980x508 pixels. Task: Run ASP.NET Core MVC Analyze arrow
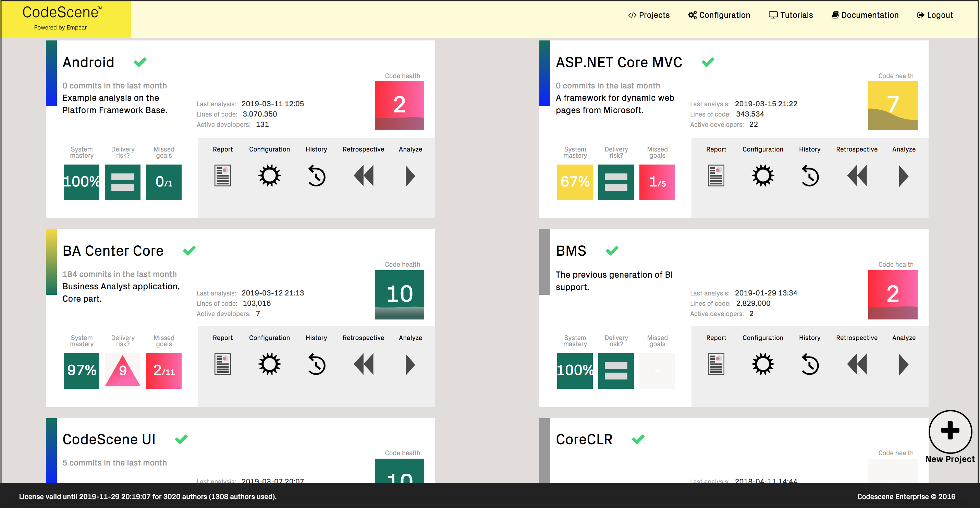pos(904,176)
